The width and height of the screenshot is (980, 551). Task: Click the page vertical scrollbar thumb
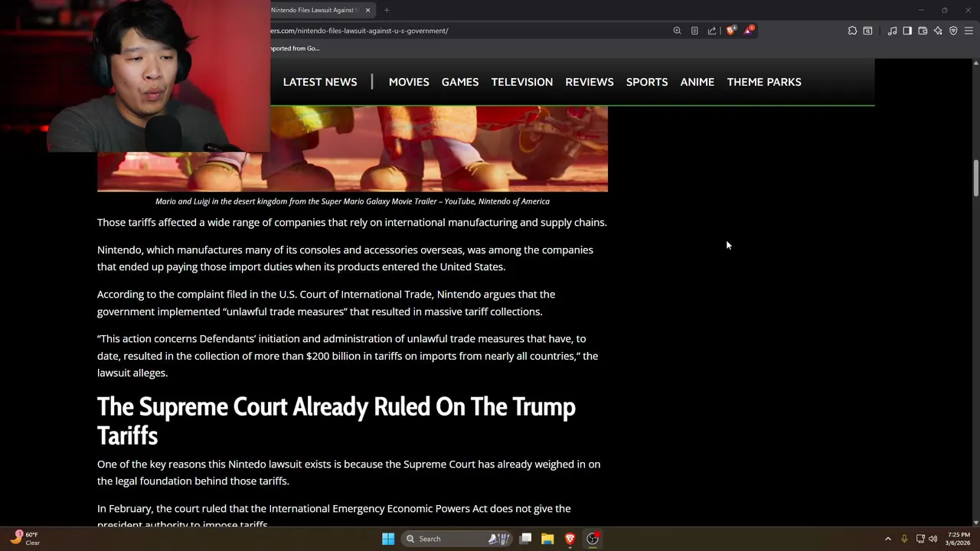click(x=975, y=178)
